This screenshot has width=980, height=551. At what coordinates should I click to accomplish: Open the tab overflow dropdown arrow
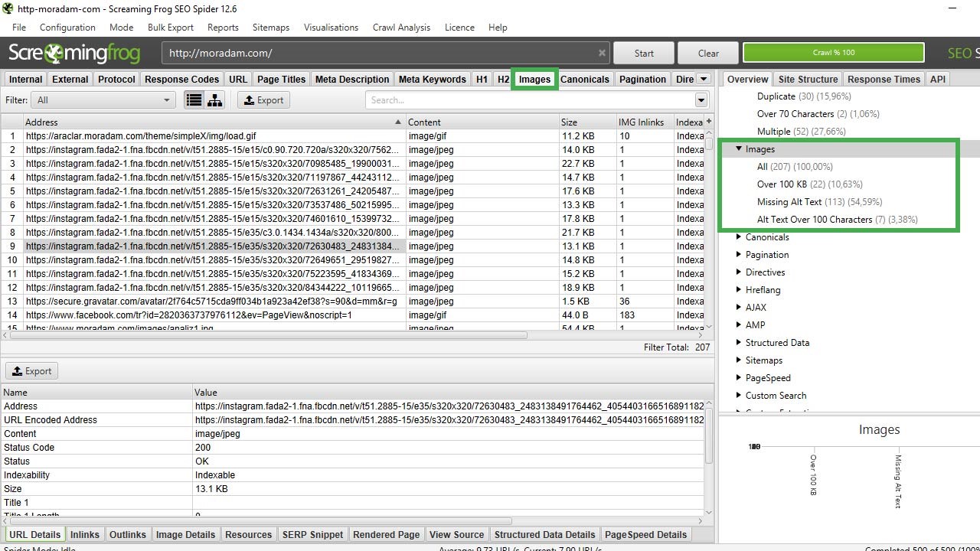[x=704, y=79]
